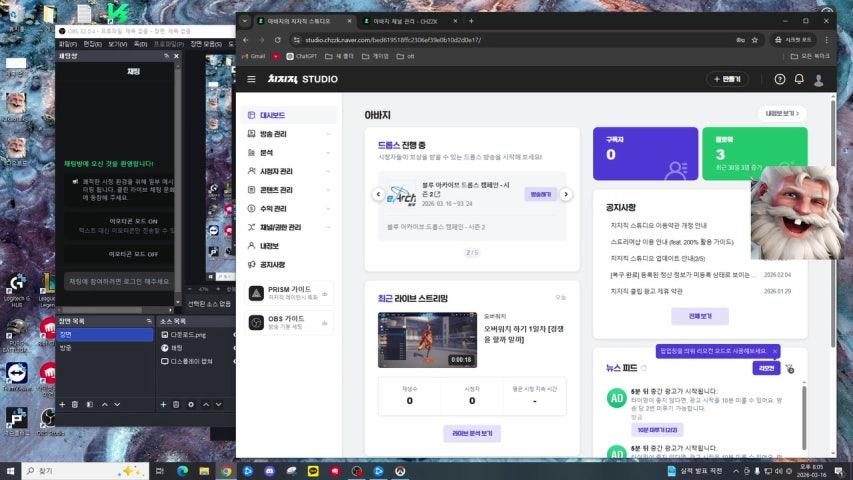Open the recent live stream thumbnail

pyautogui.click(x=426, y=340)
